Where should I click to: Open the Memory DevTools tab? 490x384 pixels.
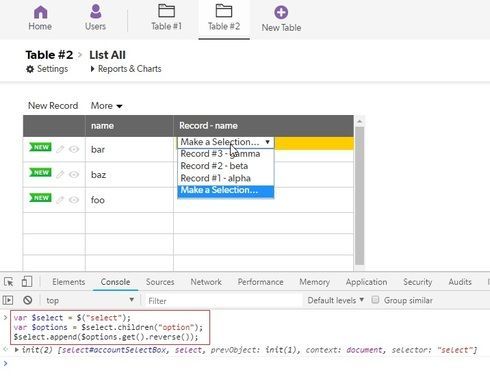click(x=314, y=282)
